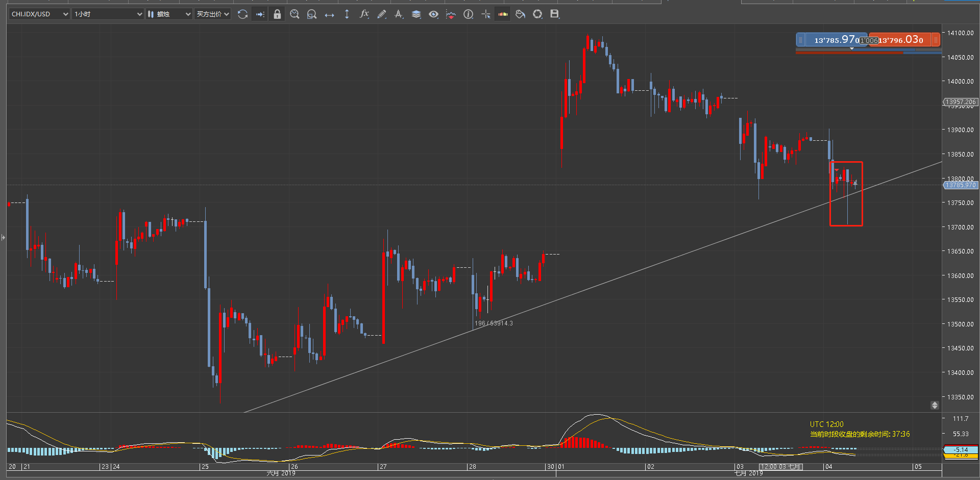Viewport: 980px width, 480px height.
Task: Click the price scale up-down arrows stepper
Action: click(935, 405)
